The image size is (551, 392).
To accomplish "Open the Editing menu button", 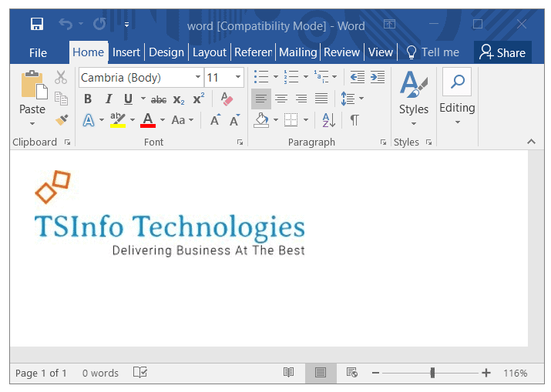I will click(457, 97).
